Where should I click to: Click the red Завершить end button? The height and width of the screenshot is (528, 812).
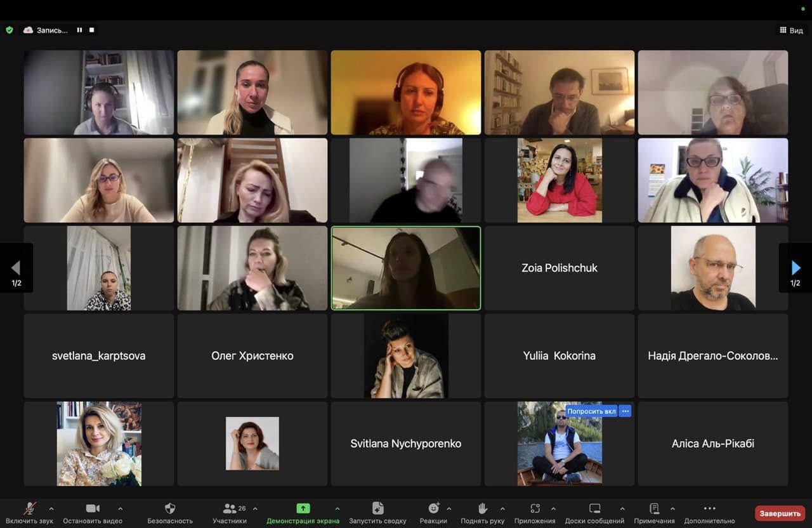(780, 513)
